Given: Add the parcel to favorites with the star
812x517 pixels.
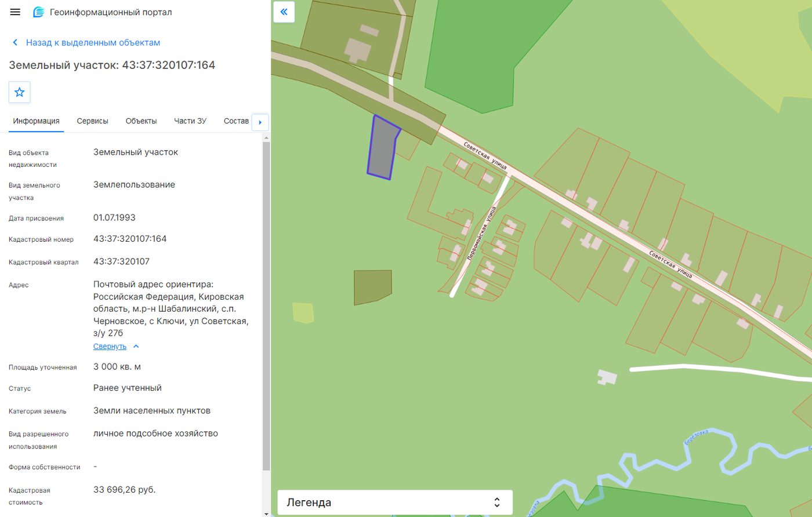Looking at the screenshot, I should pyautogui.click(x=19, y=92).
